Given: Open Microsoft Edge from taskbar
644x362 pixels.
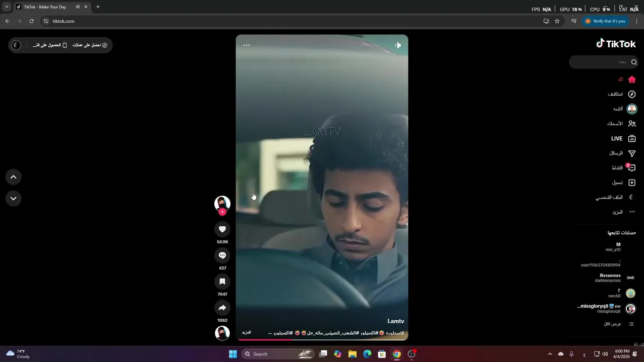Looking at the screenshot, I should click(x=367, y=354).
